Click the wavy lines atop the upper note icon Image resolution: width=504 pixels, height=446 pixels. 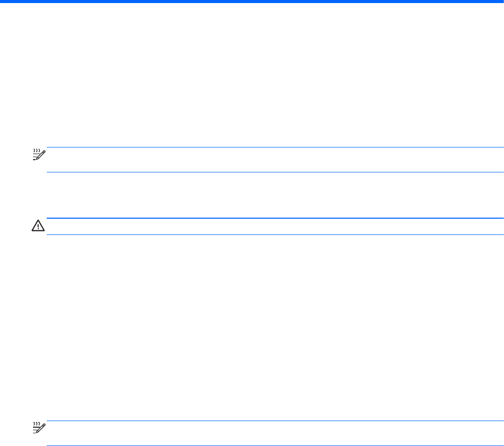pyautogui.click(x=36, y=151)
